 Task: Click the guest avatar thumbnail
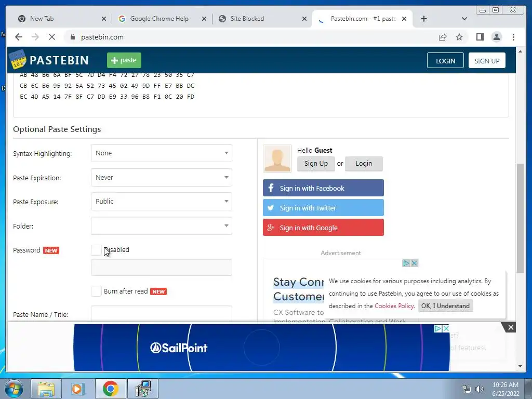277,158
